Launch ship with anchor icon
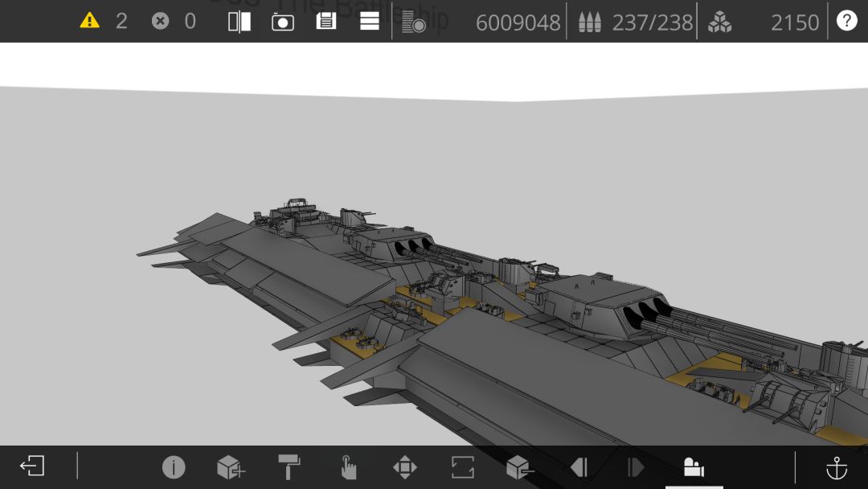Screen dimensions: 868x489 (837, 467)
